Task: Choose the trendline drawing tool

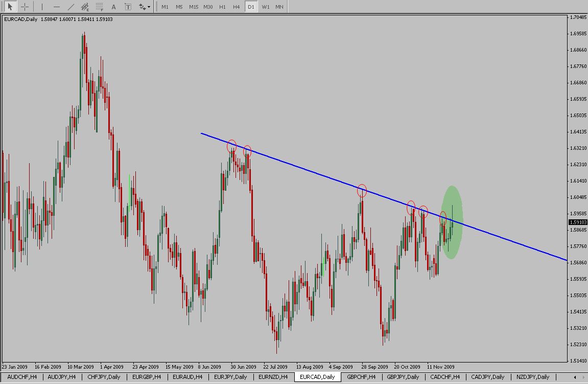Action: click(x=71, y=7)
